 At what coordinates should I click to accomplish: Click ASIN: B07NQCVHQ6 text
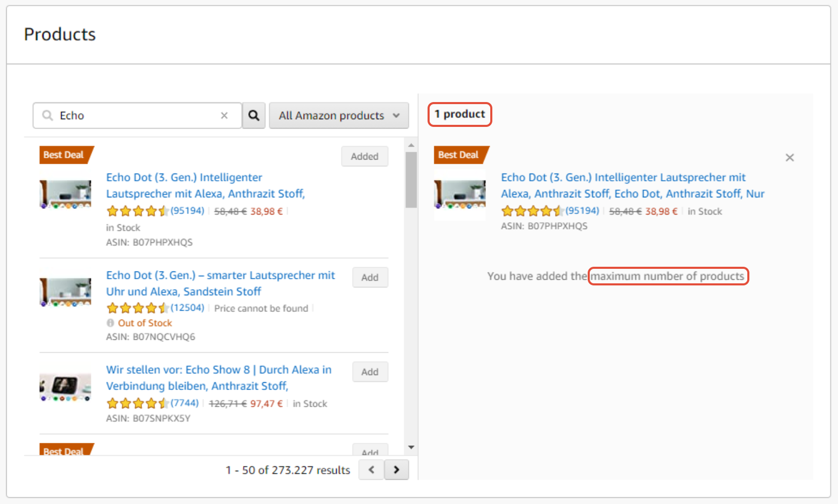pyautogui.click(x=151, y=337)
